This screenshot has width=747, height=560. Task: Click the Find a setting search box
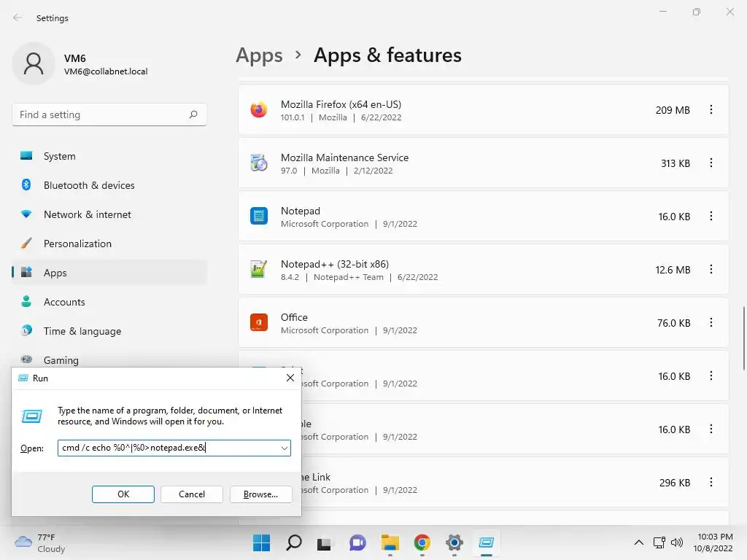[x=109, y=114]
